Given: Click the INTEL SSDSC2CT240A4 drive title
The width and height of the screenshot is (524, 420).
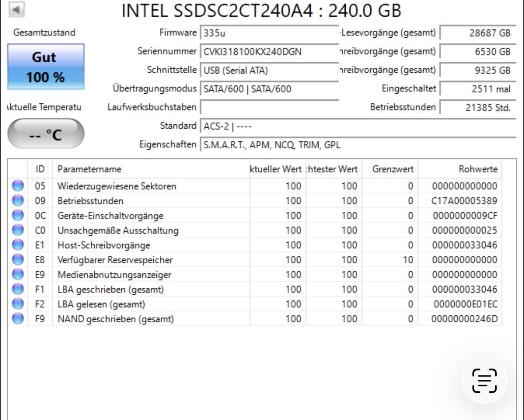Looking at the screenshot, I should point(261,10).
